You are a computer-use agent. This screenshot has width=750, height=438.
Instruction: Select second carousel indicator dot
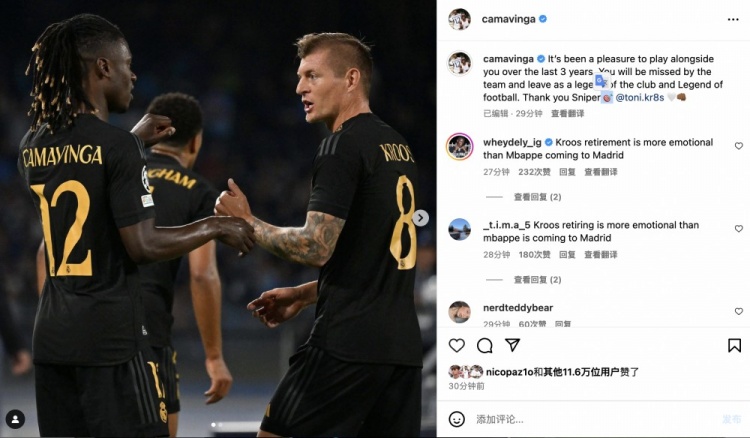[220, 425]
